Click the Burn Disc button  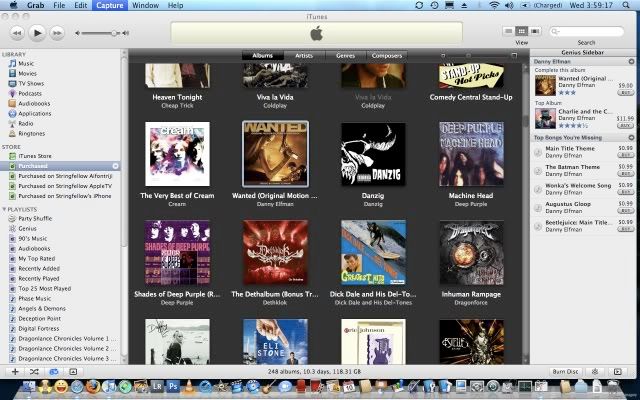(x=566, y=371)
